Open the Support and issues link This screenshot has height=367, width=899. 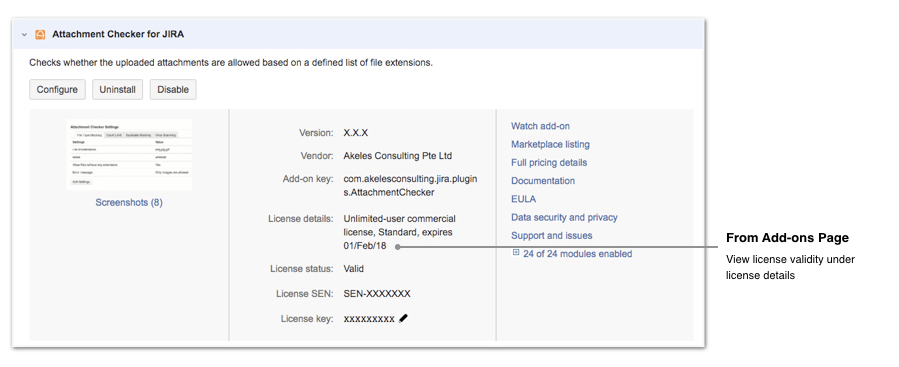(552, 236)
